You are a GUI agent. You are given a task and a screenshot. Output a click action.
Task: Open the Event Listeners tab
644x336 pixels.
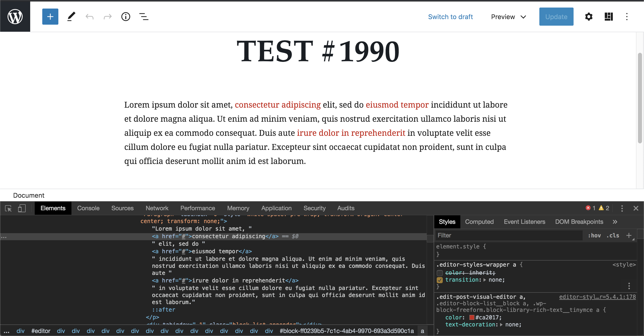point(525,222)
